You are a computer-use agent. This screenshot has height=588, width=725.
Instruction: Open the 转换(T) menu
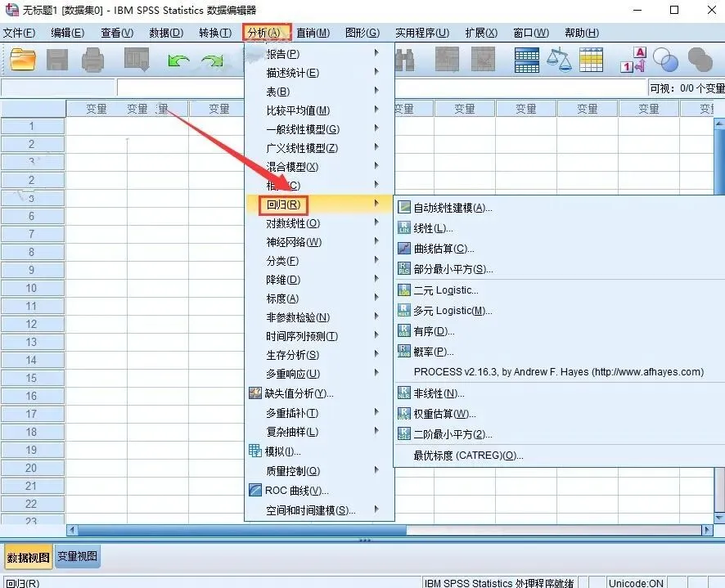(215, 33)
